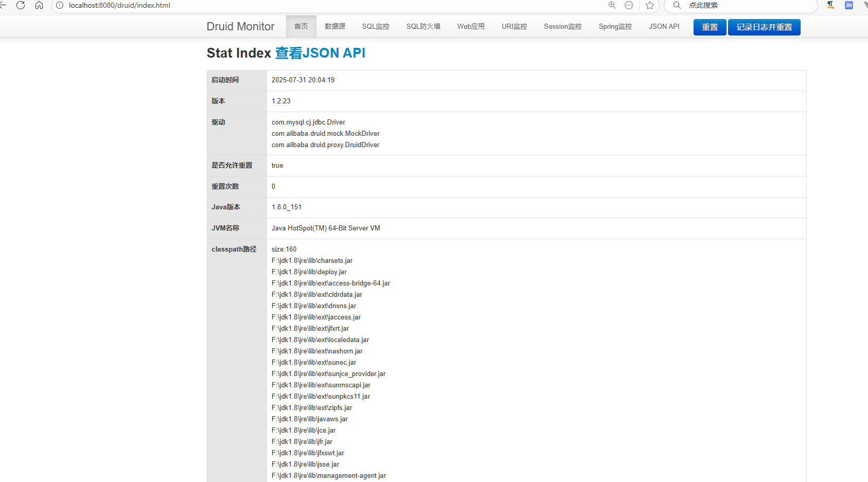Click the 重置 button
Viewport: 868px width, 482px height.
710,27
